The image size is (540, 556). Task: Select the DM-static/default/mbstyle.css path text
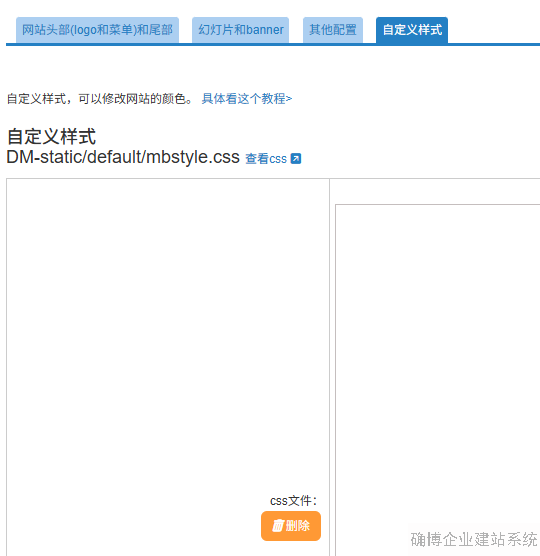coord(123,157)
